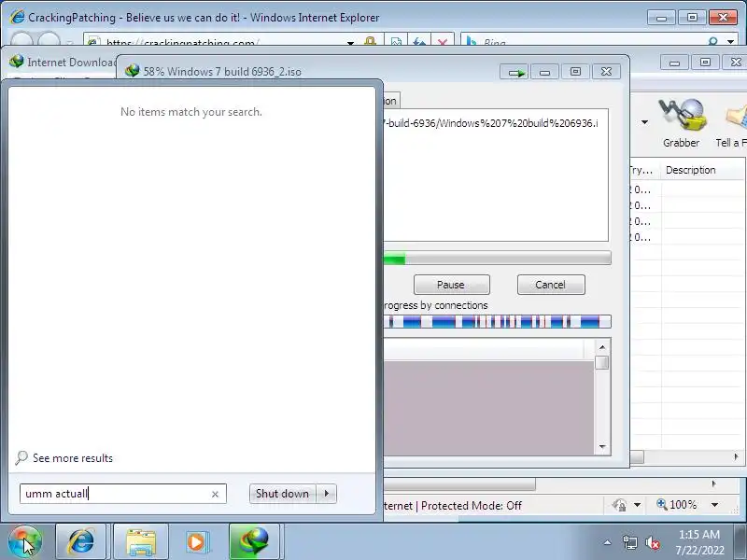Cancel the Windows 7 ISO download
This screenshot has width=747, height=560.
click(551, 285)
